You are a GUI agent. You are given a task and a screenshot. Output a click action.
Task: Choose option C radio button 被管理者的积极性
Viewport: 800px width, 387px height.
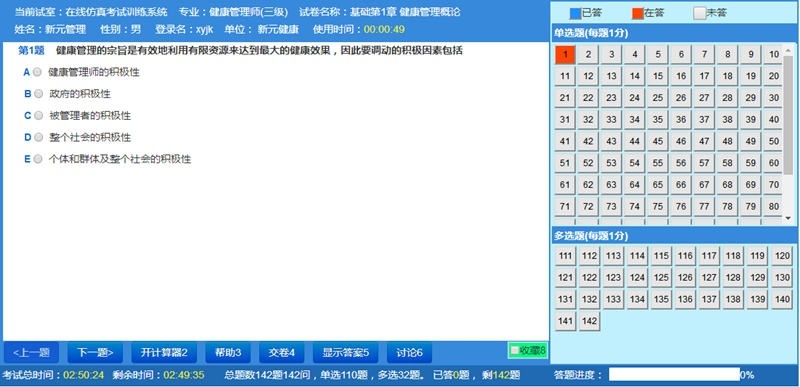[x=38, y=116]
